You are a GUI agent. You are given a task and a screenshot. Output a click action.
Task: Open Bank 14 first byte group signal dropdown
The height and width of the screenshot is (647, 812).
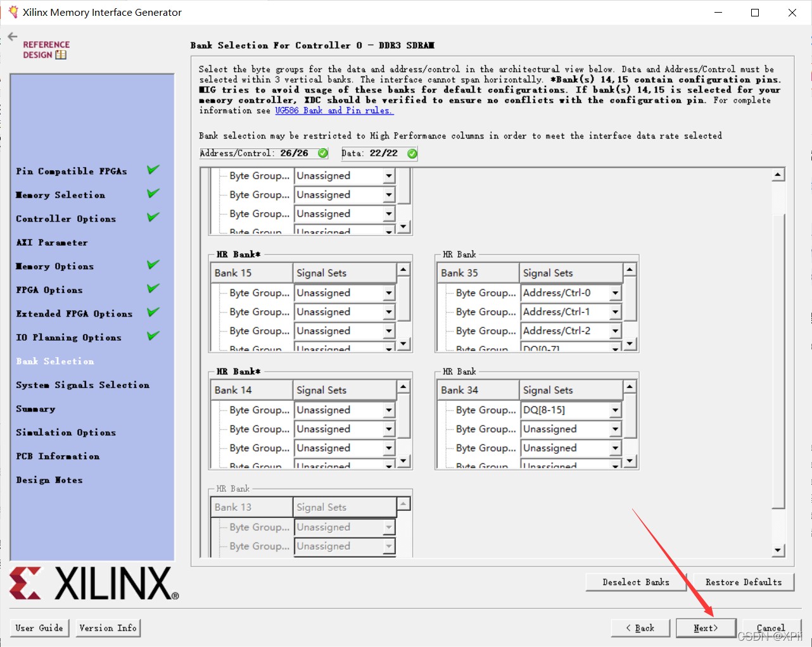click(389, 410)
